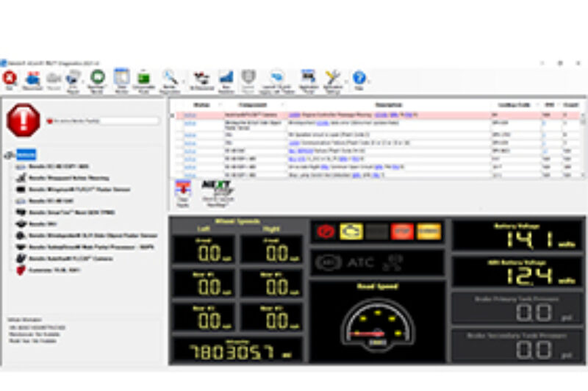
Task: Select the highlighted vehicle root node in tree
Action: 26,154
